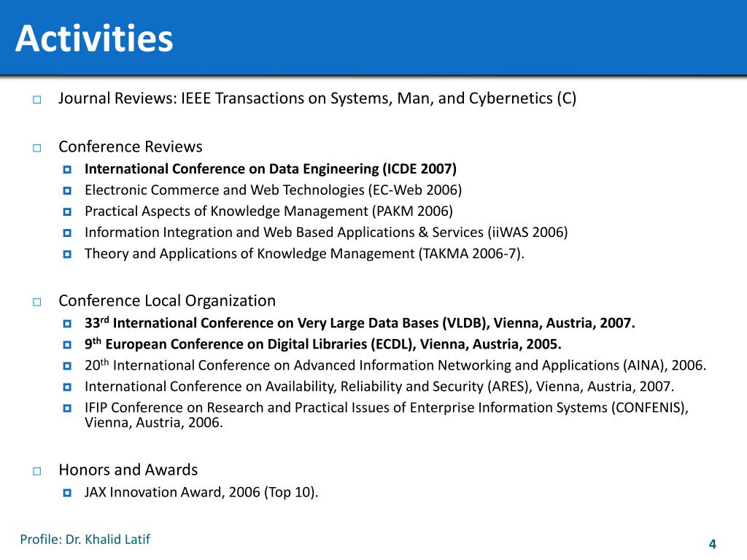Click the bullet beside the CONFENIS line
747x560 pixels.
[x=67, y=408]
